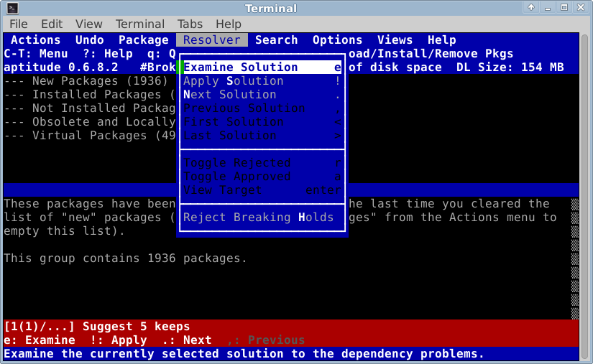
Task: Click 'aptitude 0.6.8.2' version text
Action: coord(61,67)
